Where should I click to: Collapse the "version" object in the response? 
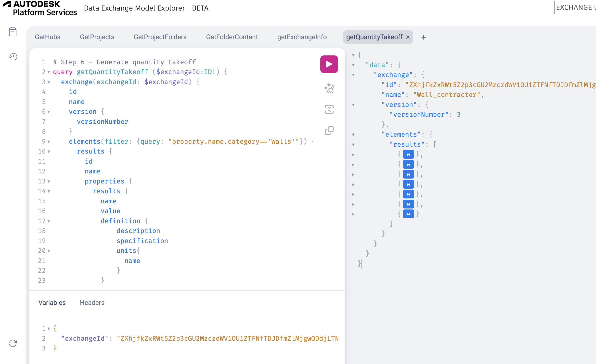pyautogui.click(x=353, y=105)
